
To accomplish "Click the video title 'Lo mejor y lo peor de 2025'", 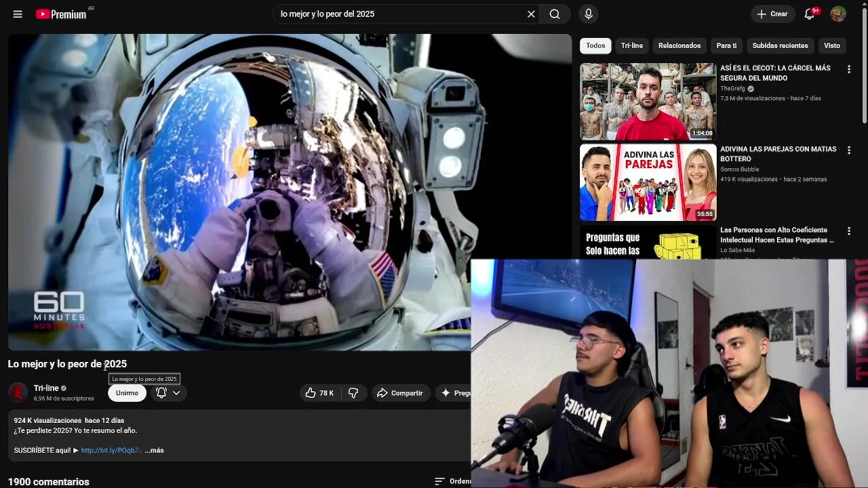I will 67,364.
